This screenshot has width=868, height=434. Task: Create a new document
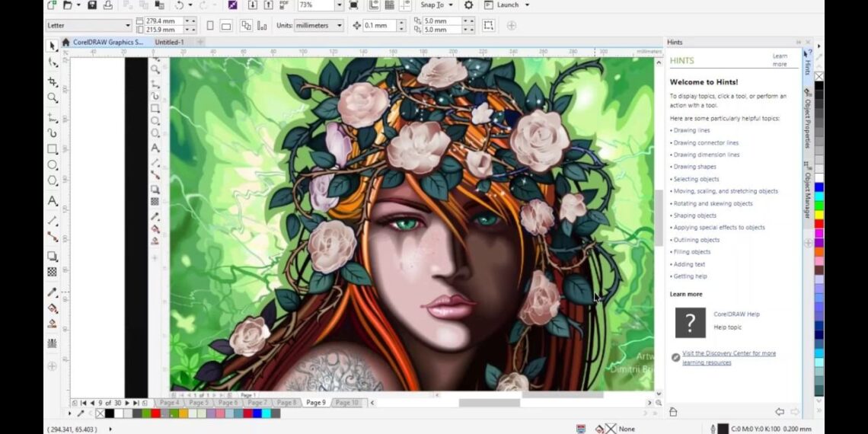(52, 5)
